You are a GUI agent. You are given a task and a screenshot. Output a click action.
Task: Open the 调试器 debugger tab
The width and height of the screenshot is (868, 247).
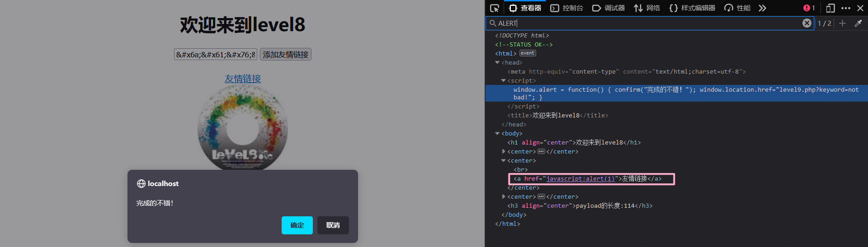tap(609, 8)
